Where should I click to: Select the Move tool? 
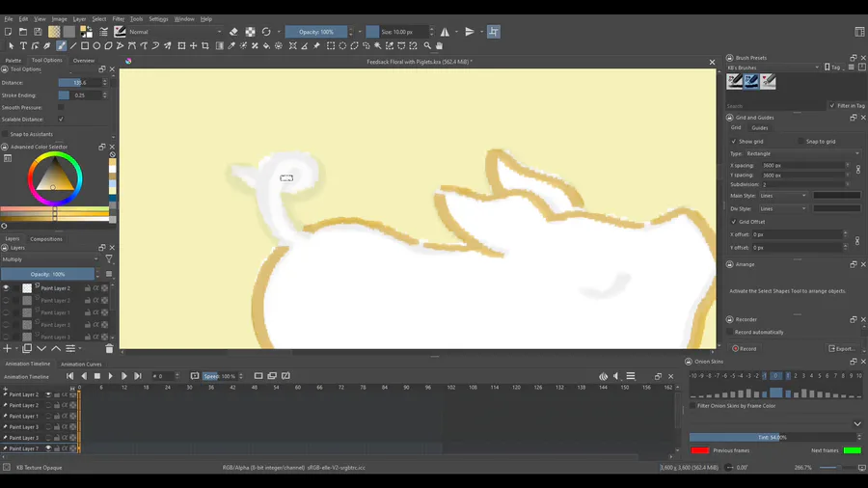193,46
